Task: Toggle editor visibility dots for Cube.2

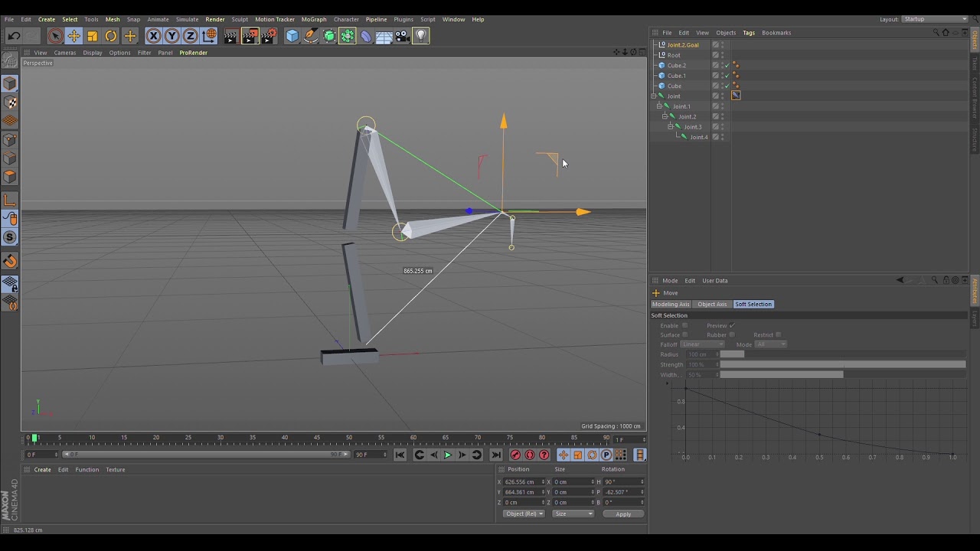Action: (x=723, y=66)
